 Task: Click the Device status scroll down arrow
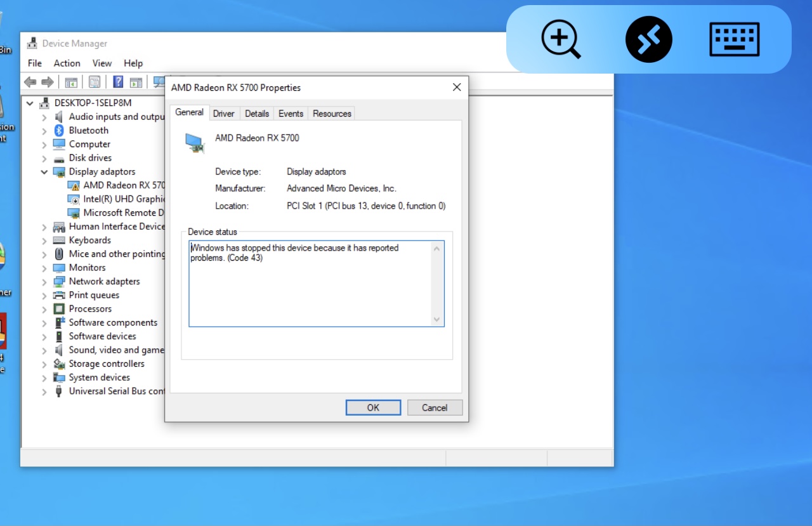pyautogui.click(x=436, y=319)
